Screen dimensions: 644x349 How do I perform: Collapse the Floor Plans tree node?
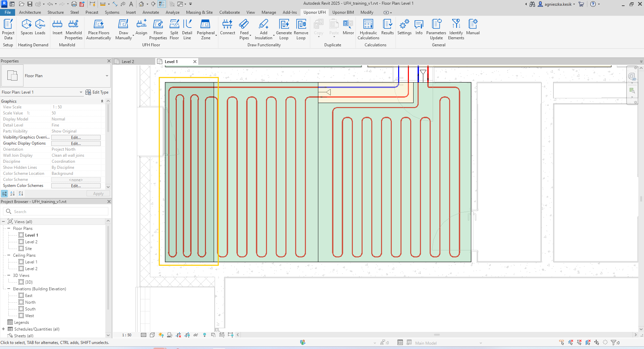pos(9,228)
